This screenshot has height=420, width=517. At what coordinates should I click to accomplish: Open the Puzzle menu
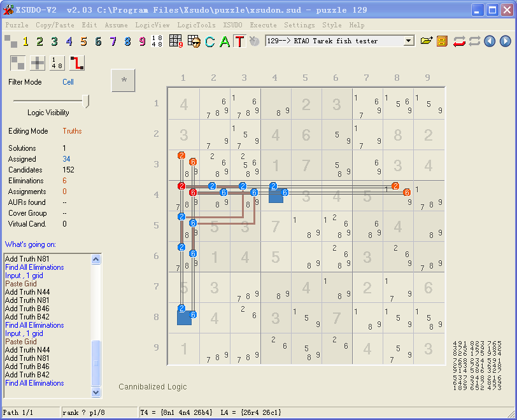[x=17, y=25]
